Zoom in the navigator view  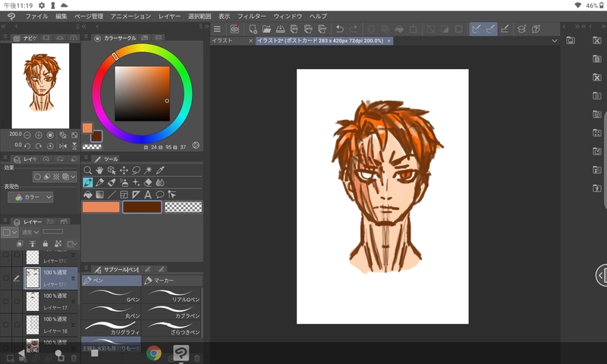click(x=39, y=135)
